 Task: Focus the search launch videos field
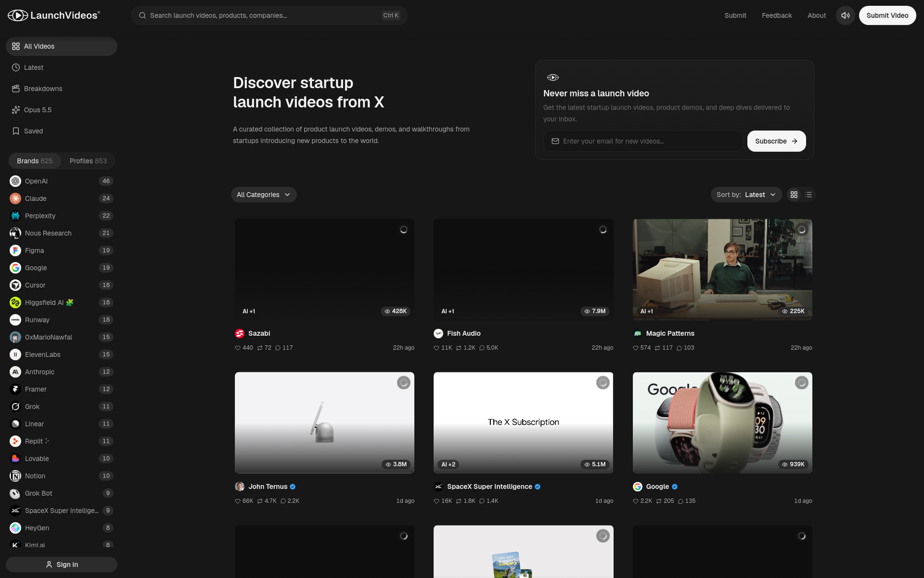tap(270, 16)
